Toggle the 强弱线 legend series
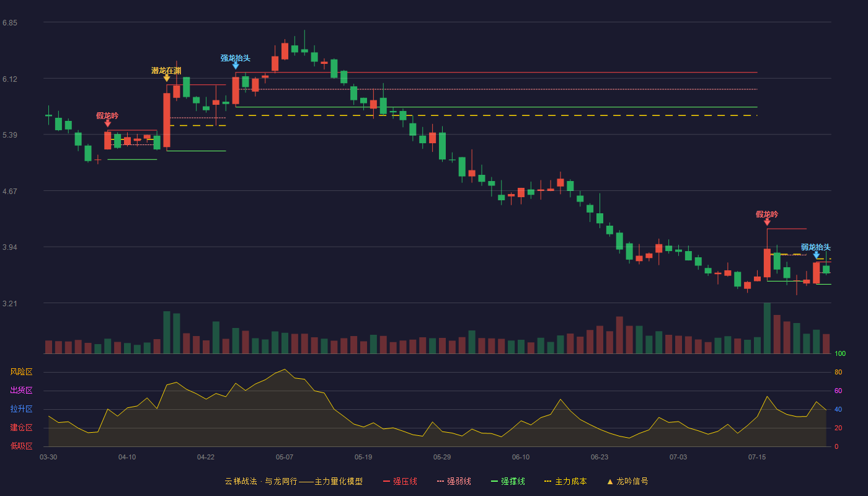 click(454, 481)
